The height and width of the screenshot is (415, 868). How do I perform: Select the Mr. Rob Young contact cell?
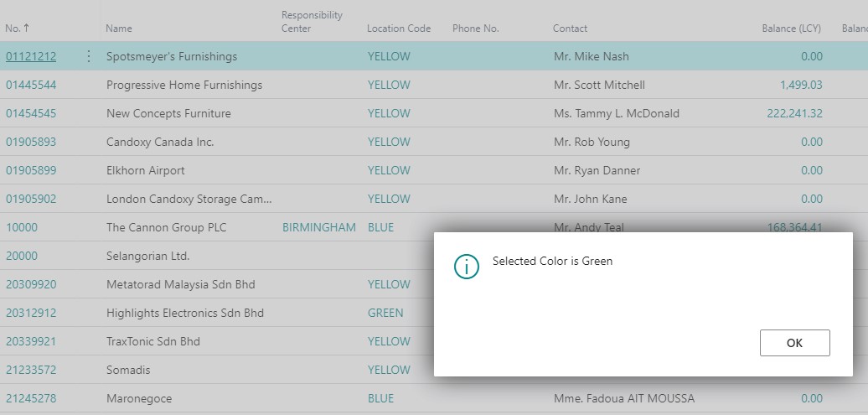click(x=592, y=143)
